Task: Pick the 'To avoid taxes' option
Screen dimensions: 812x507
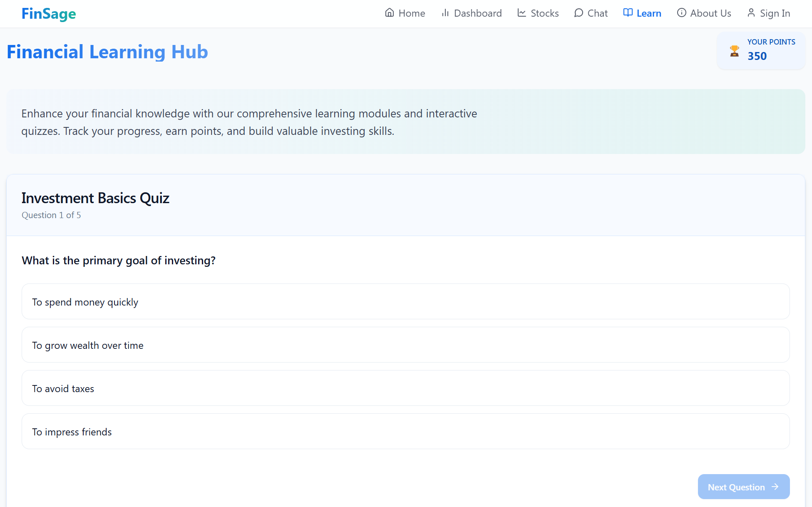Action: (x=405, y=388)
